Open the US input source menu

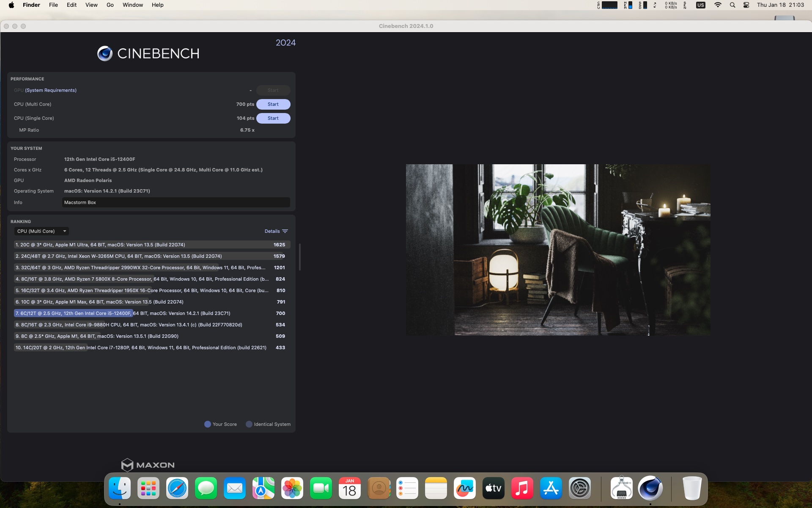point(701,5)
